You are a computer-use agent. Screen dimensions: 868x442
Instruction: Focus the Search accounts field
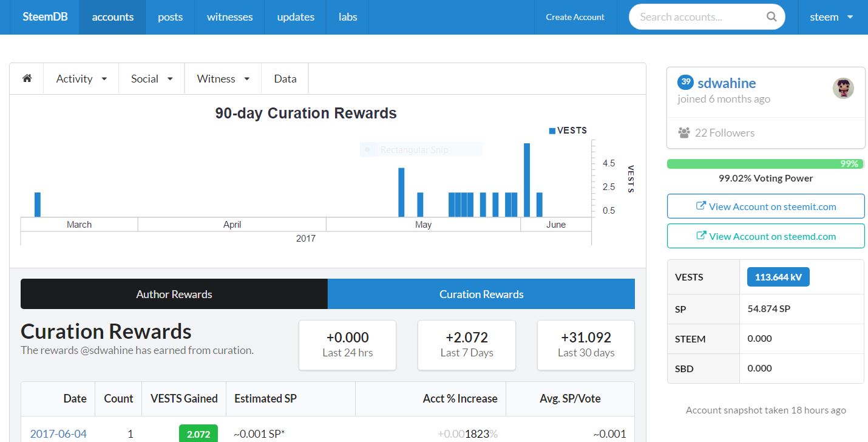point(707,17)
